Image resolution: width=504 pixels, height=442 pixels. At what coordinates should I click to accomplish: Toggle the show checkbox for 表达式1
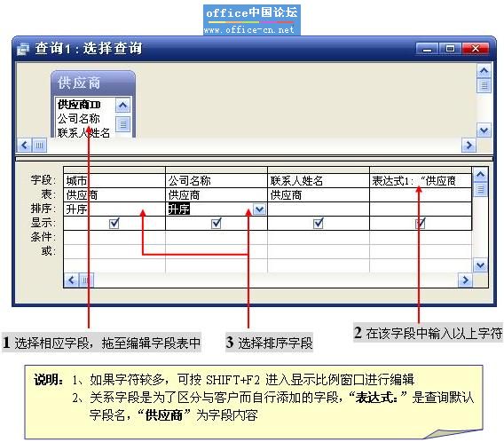tap(420, 223)
